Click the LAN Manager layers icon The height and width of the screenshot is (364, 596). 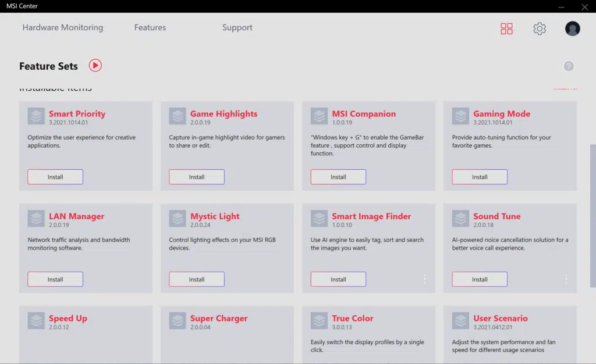[x=36, y=219]
